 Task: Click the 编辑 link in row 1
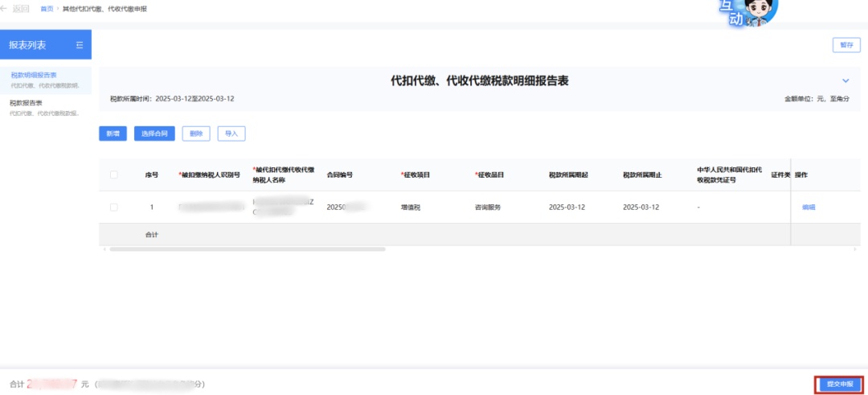tap(809, 208)
